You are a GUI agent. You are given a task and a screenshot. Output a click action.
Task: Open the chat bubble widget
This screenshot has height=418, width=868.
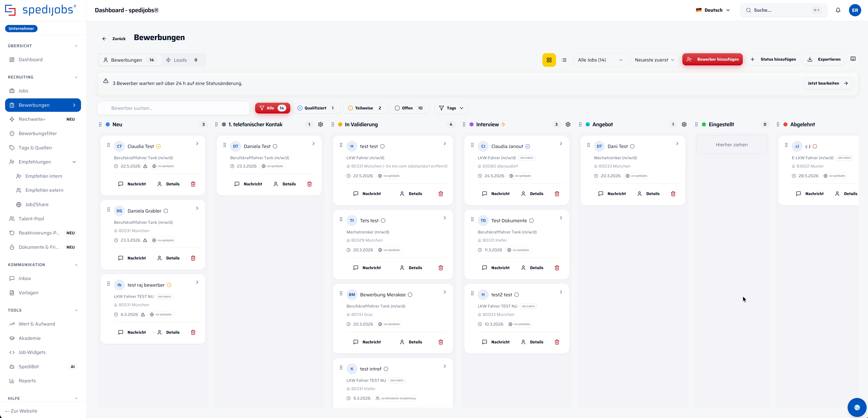pos(857,407)
